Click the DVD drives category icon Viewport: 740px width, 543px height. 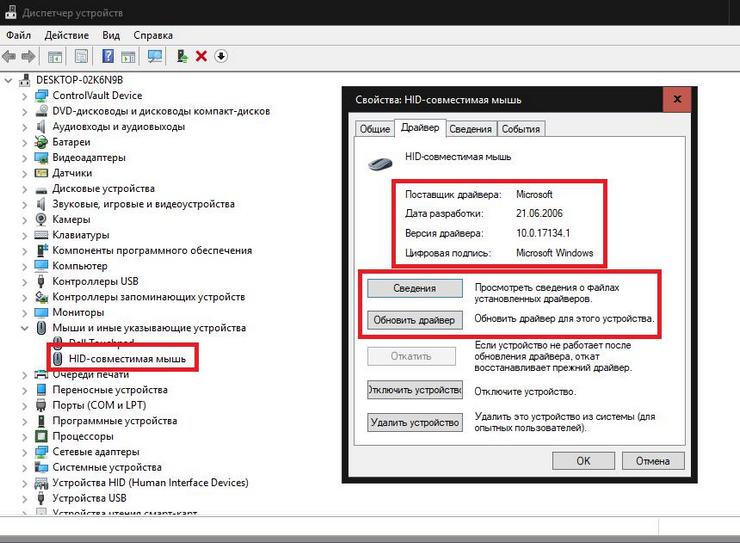tap(42, 111)
